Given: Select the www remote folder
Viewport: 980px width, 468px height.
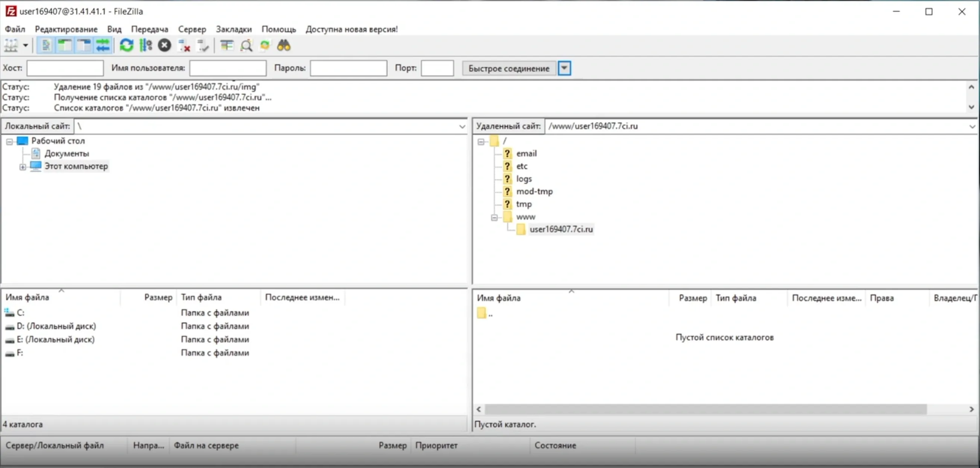Looking at the screenshot, I should [x=526, y=217].
